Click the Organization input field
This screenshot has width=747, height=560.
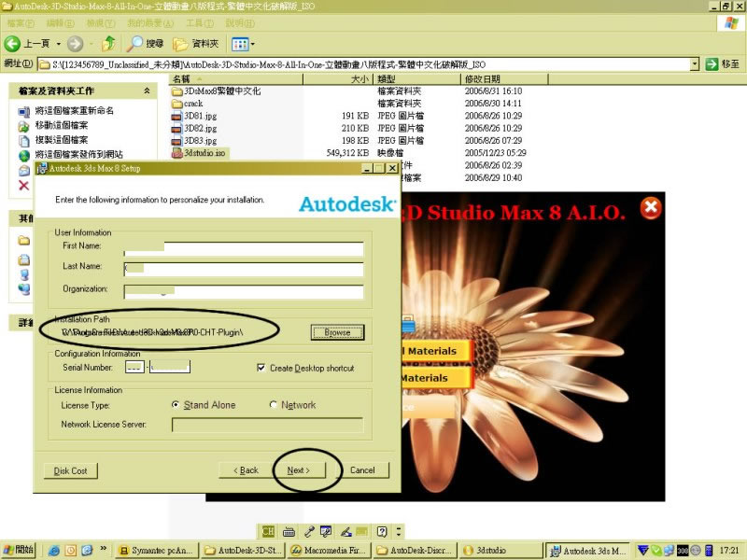tap(244, 291)
